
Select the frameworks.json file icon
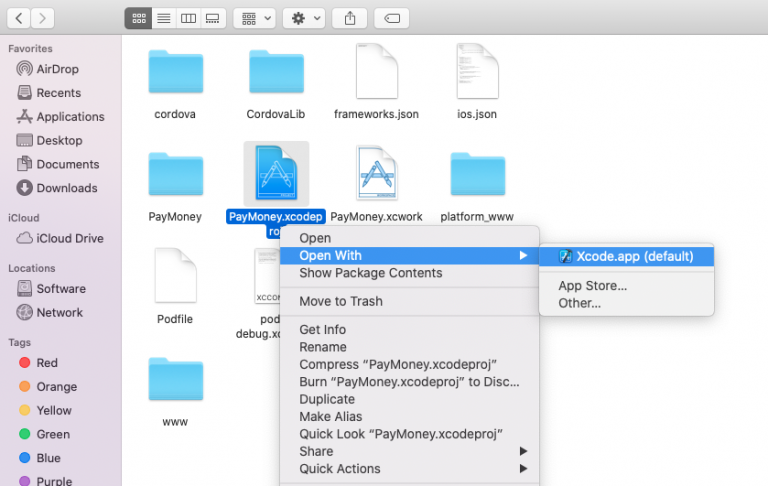pos(376,72)
